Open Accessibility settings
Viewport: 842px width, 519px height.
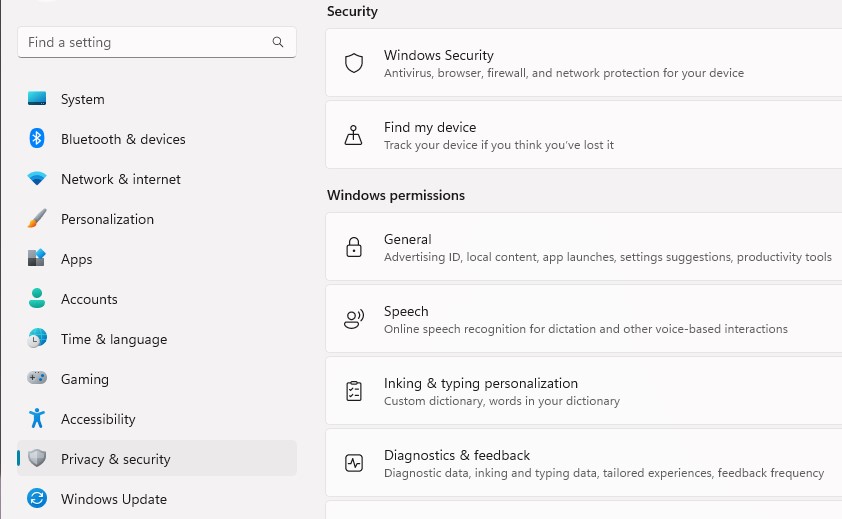[x=157, y=419]
